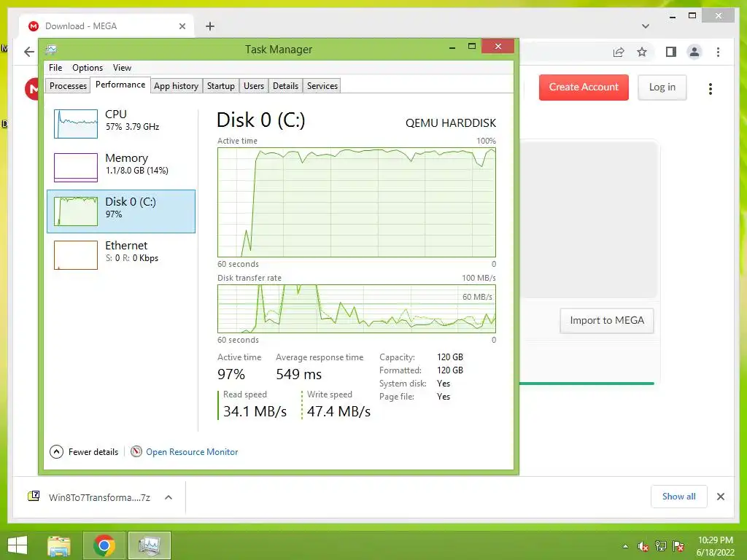
Task: Click Show all downloads button
Action: click(x=679, y=496)
